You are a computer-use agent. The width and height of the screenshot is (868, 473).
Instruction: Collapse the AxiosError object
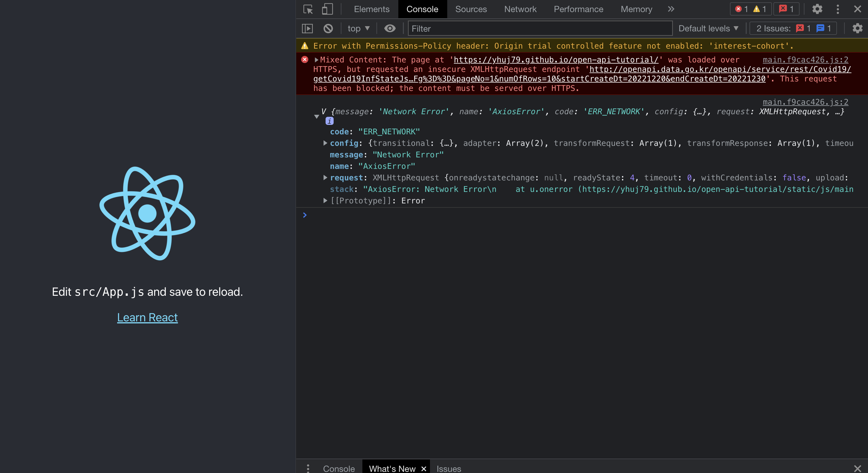(316, 116)
